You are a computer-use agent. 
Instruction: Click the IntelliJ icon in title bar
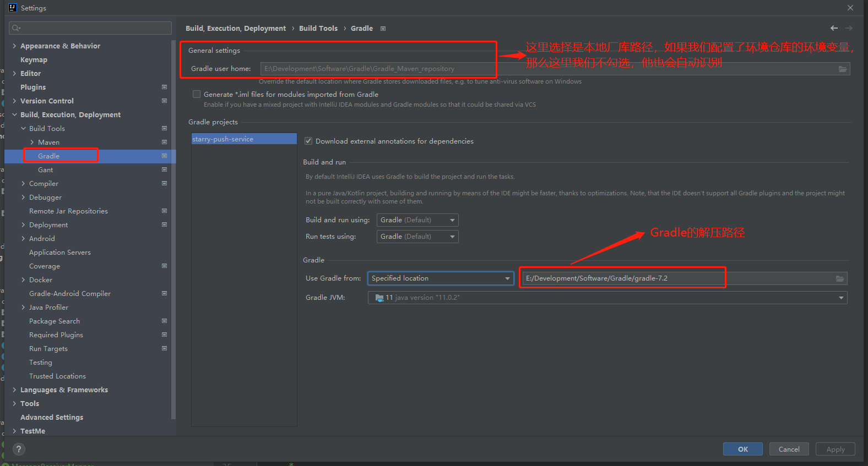coord(13,8)
